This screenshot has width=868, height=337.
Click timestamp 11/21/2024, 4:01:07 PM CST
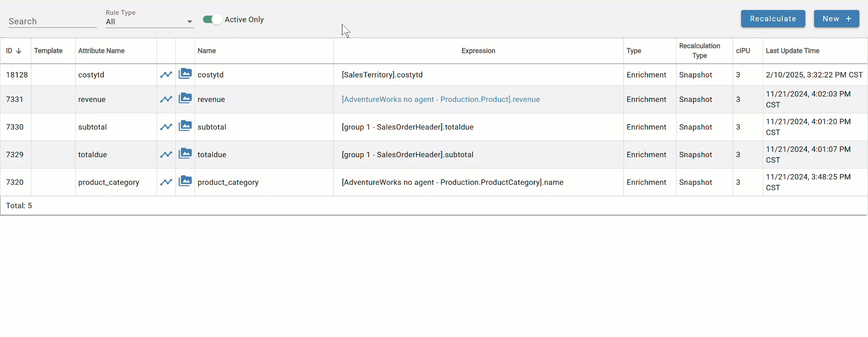pyautogui.click(x=808, y=154)
